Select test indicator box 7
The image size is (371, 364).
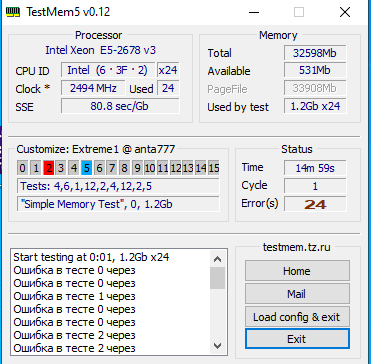(x=112, y=168)
